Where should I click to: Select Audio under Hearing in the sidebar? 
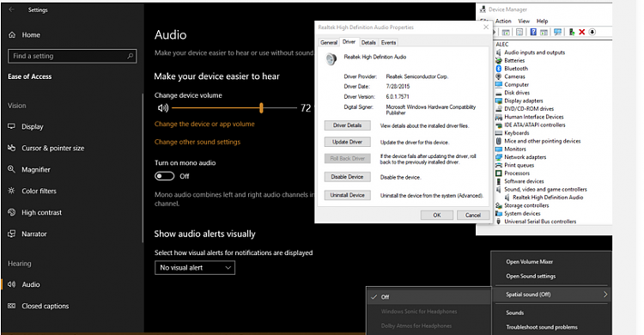tap(24, 284)
